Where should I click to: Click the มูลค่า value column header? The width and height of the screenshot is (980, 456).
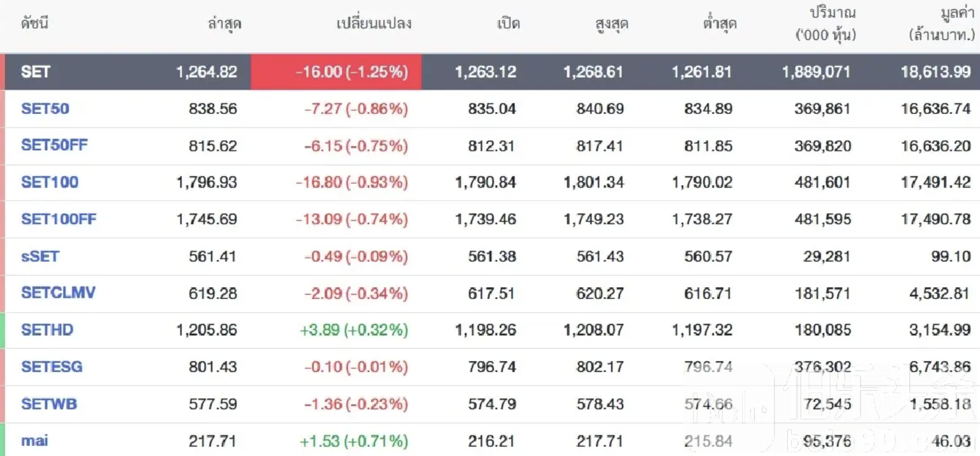coord(941,24)
